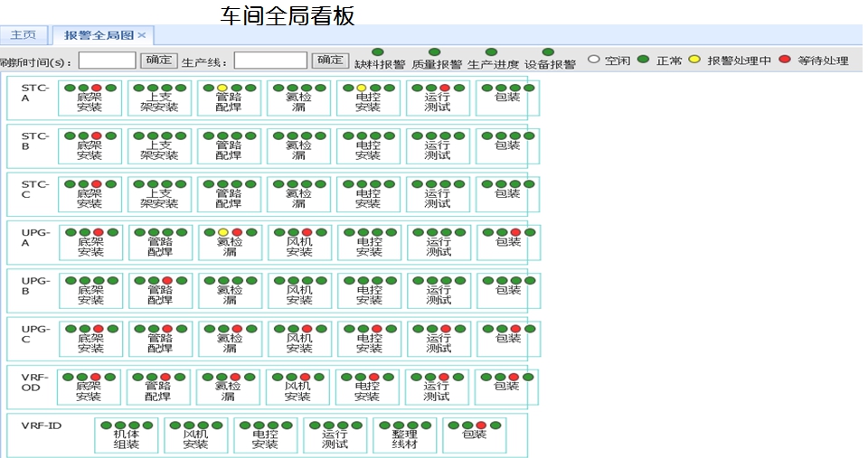Click the red indicator in STC-A 运行测试
The image size is (868, 458).
445,88
